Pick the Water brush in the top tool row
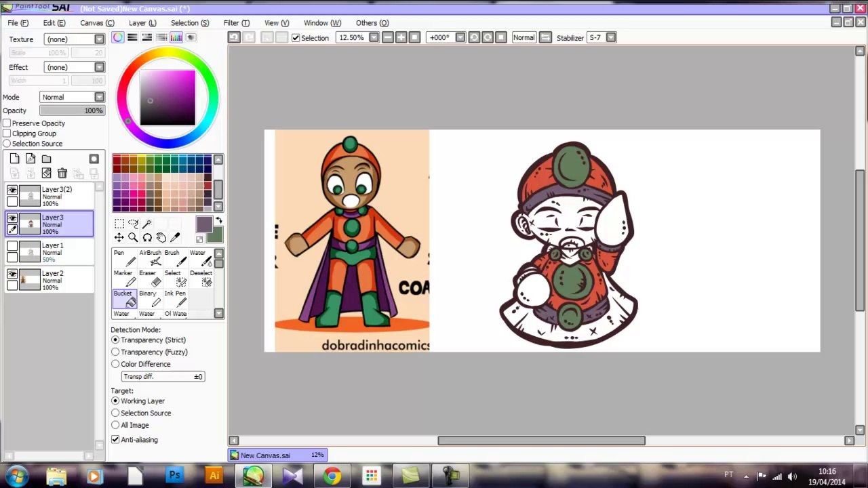 click(x=199, y=258)
